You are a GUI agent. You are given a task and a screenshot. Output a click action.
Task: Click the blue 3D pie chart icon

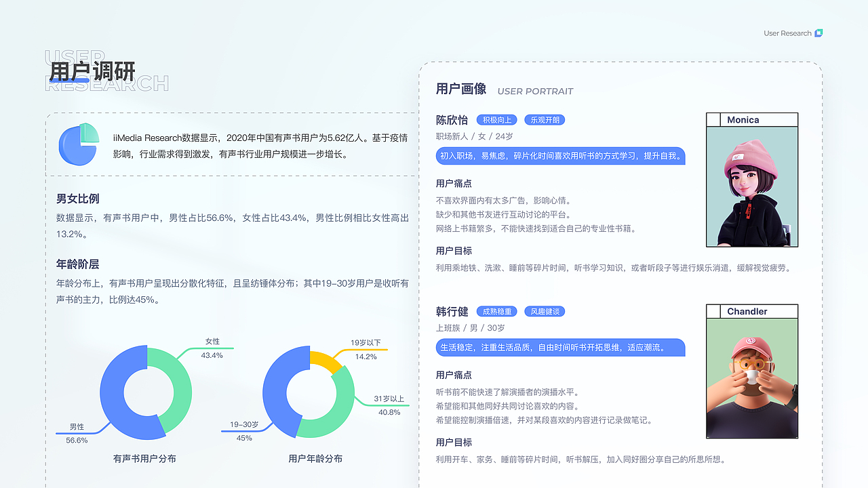coord(79,144)
